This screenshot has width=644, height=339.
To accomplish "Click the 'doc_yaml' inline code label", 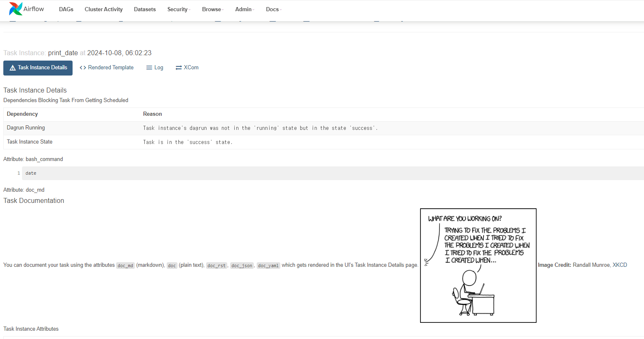I will coord(268,266).
